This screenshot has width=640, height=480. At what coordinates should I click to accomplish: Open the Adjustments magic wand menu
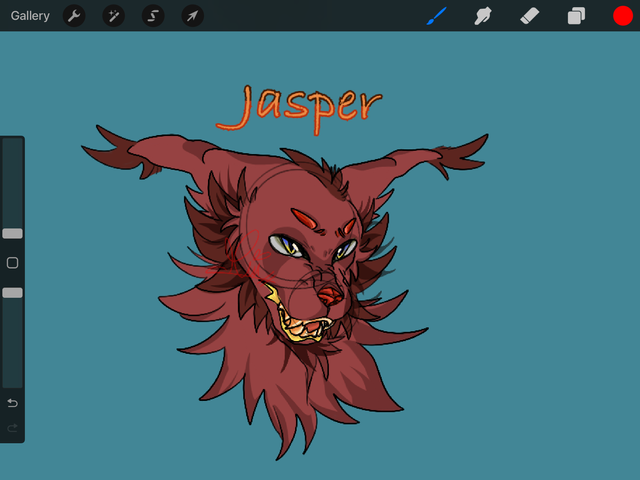[x=113, y=16]
